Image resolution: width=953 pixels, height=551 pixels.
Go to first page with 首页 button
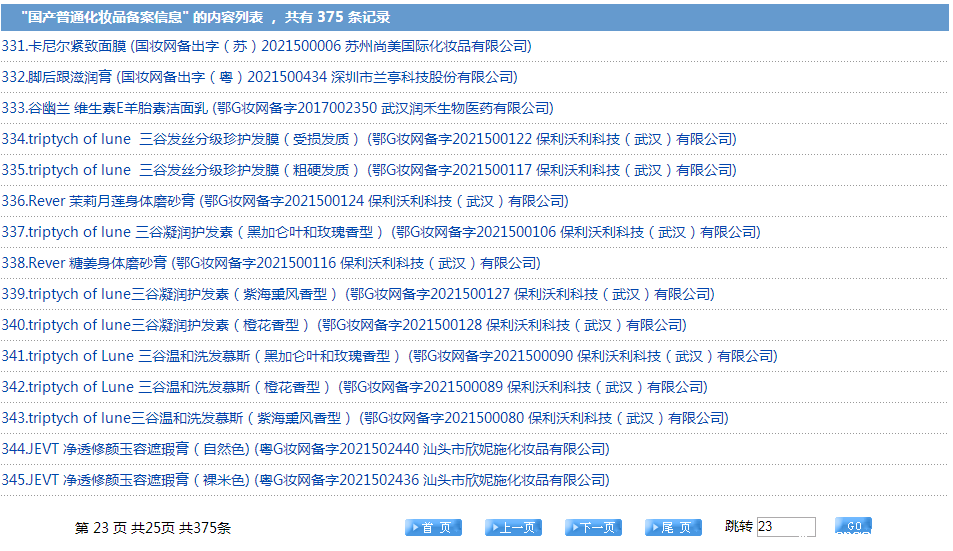(433, 527)
